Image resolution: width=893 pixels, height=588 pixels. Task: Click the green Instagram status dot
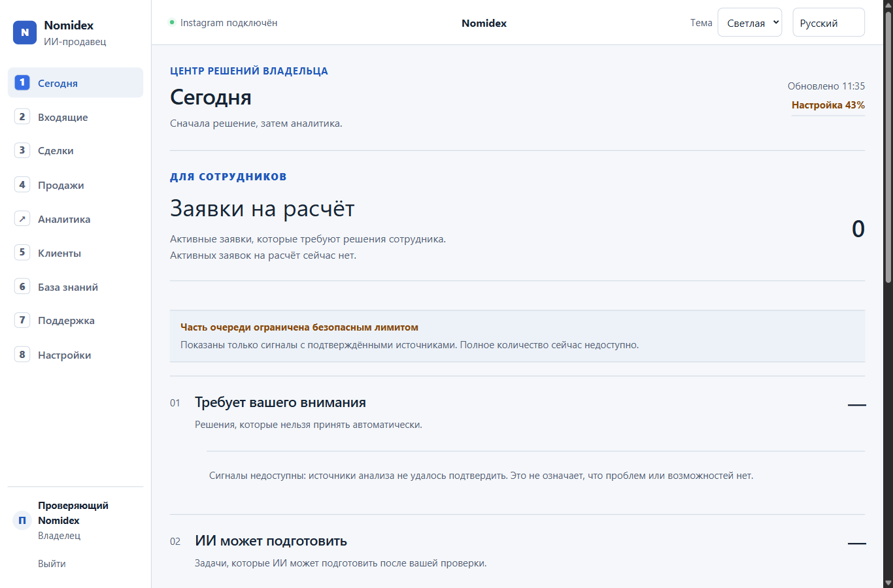(x=172, y=22)
